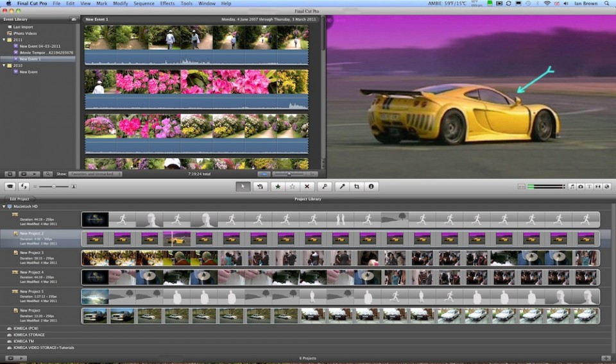Select the arrow selection tool
This screenshot has height=364, width=616.
[243, 186]
